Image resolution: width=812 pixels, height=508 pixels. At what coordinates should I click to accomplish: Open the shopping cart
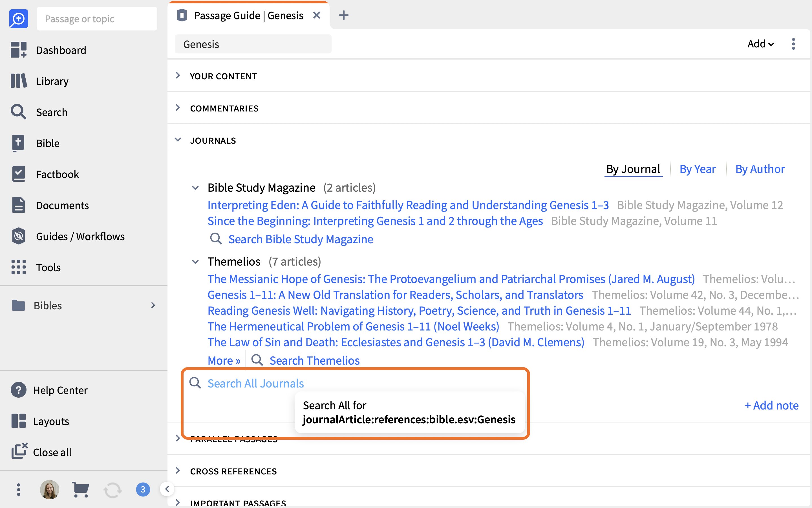pos(81,490)
